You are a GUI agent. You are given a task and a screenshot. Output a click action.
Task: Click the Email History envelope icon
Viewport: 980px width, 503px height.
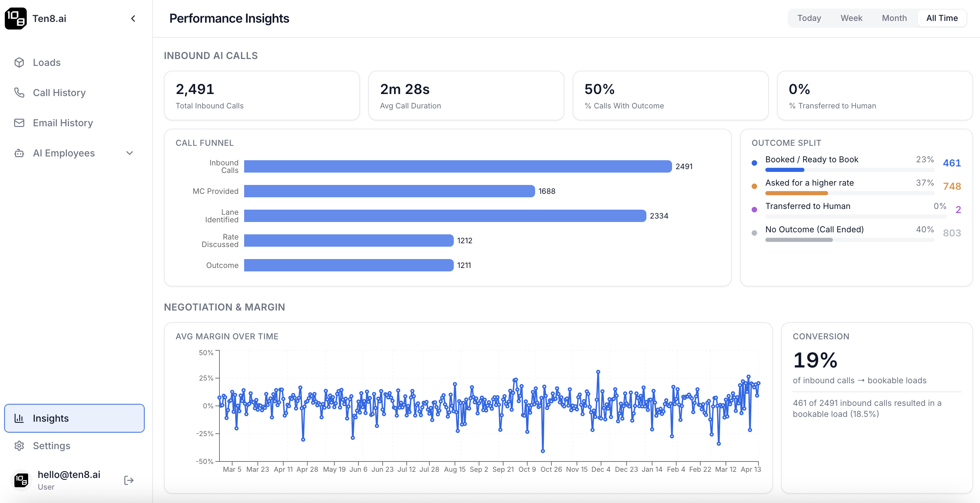pos(19,122)
